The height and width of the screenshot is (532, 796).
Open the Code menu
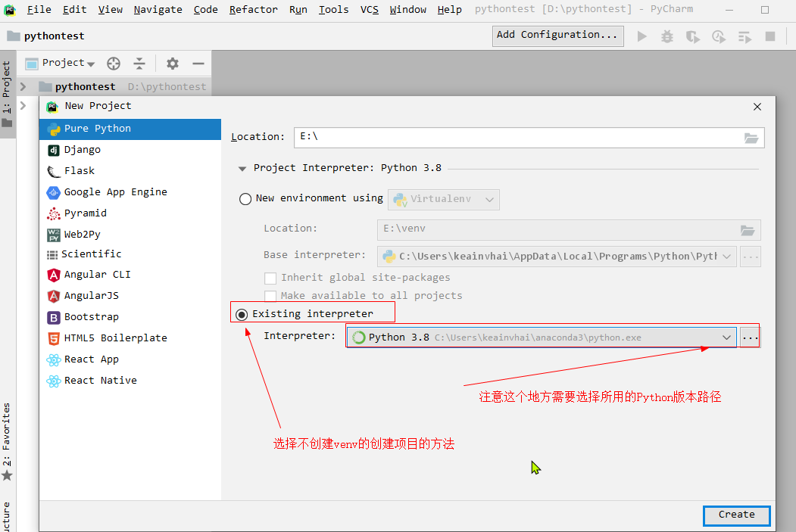point(205,10)
